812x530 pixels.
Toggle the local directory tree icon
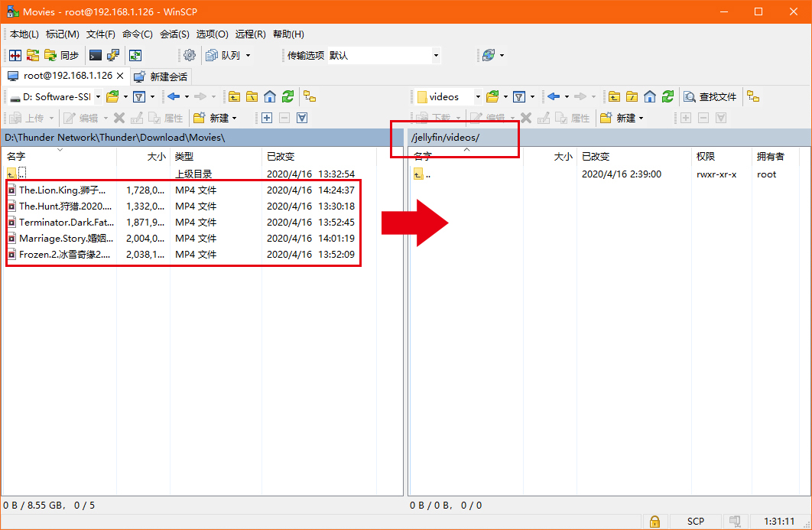[x=310, y=97]
